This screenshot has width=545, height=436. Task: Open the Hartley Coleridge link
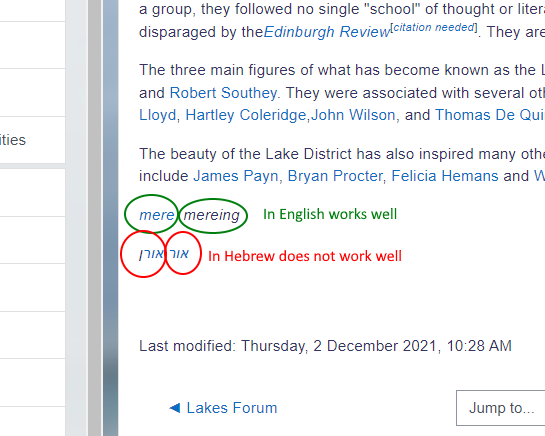click(245, 115)
